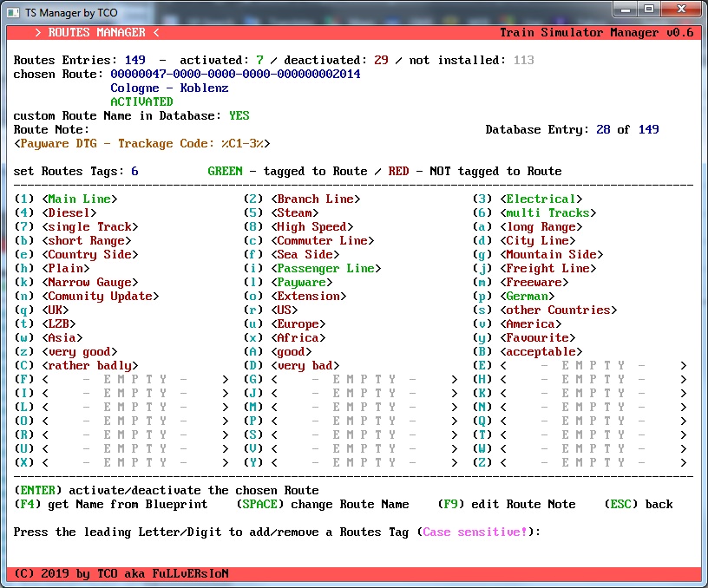Click the 2019 by TCO copyright footer
This screenshot has height=588, width=708.
[x=121, y=574]
